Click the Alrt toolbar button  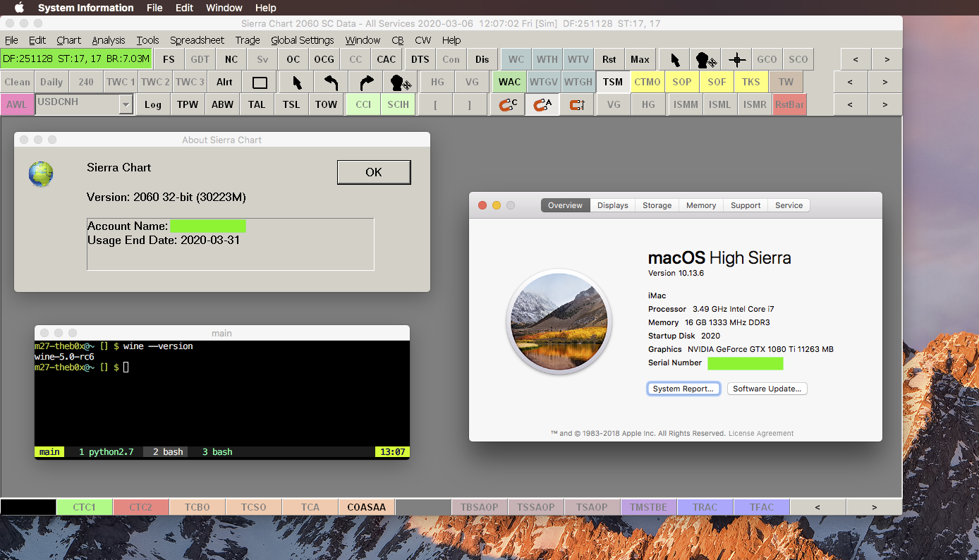tap(225, 83)
